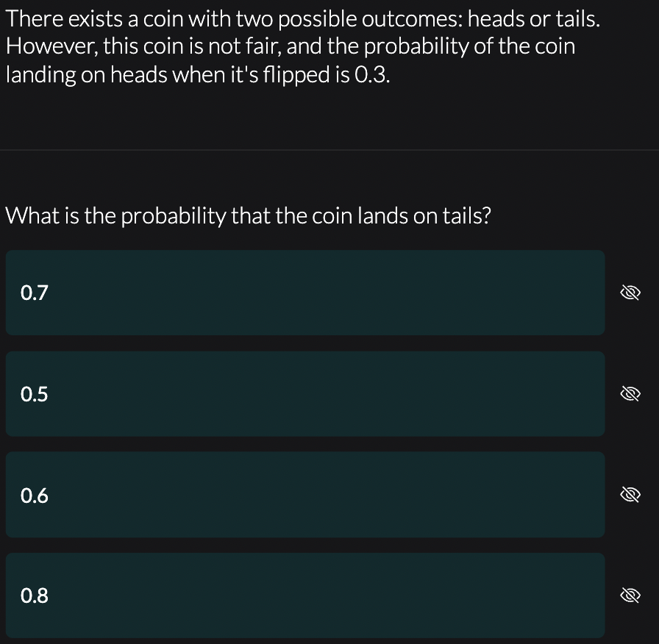Strike out the 0.6 choice with its icon
Viewport: 659px width, 644px height.
point(630,495)
